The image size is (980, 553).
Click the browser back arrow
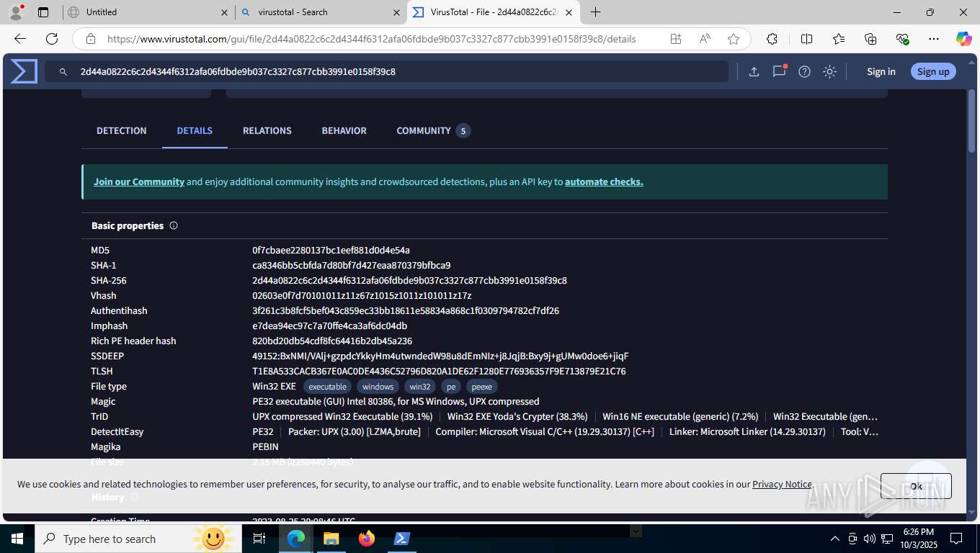(20, 39)
